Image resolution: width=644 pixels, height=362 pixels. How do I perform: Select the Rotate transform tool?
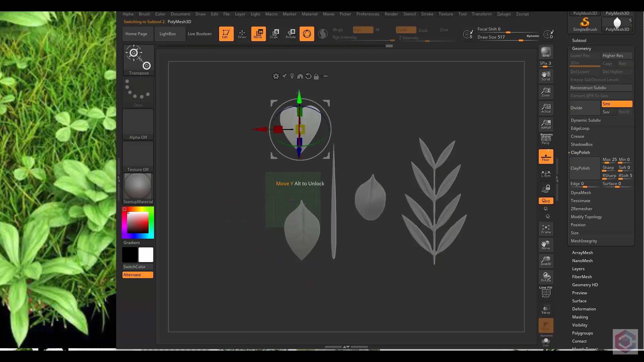(x=290, y=34)
